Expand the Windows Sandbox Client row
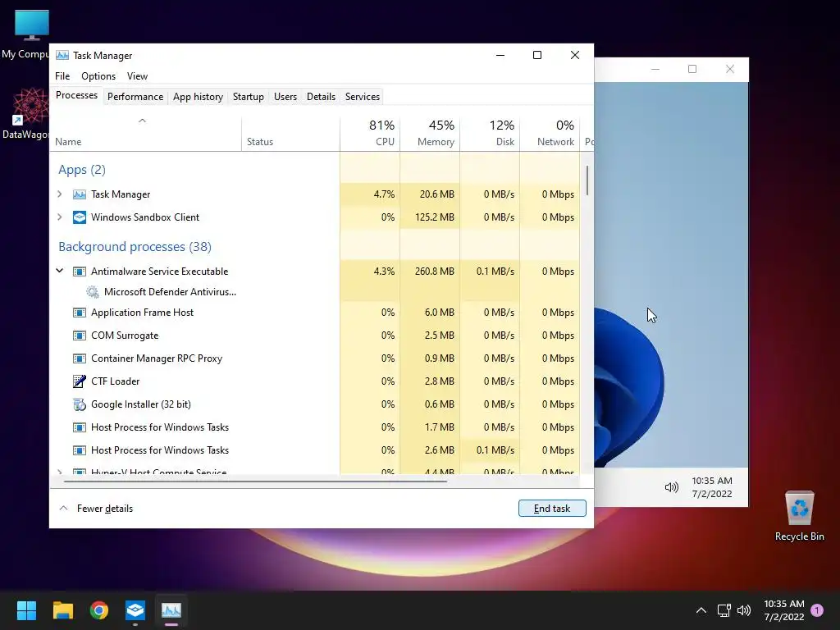This screenshot has height=630, width=840. (x=59, y=217)
